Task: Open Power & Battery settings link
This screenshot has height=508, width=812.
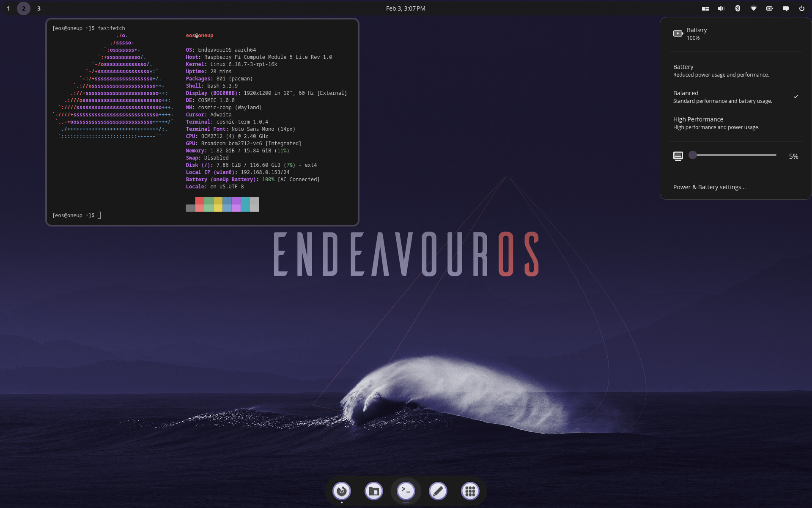Action: tap(709, 187)
